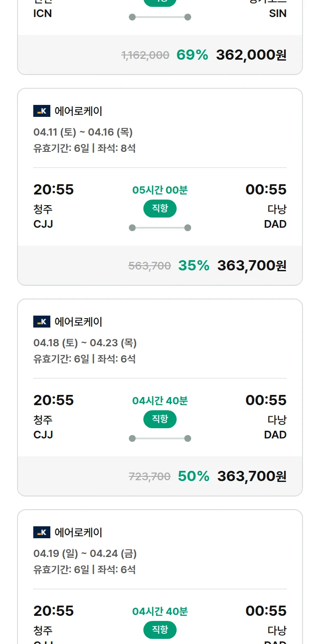Tap 직항 badge on the 04.18 flight card
Screen dimensions: 320x644
pos(160,419)
